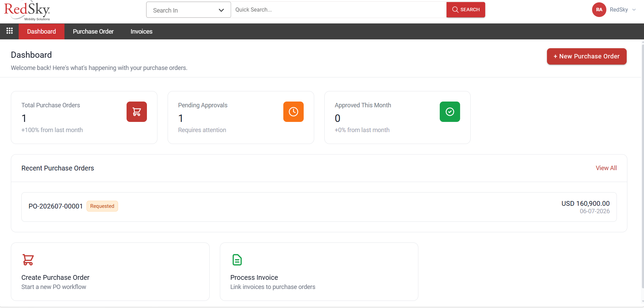Click the 'Requires attention' text

[x=202, y=130]
